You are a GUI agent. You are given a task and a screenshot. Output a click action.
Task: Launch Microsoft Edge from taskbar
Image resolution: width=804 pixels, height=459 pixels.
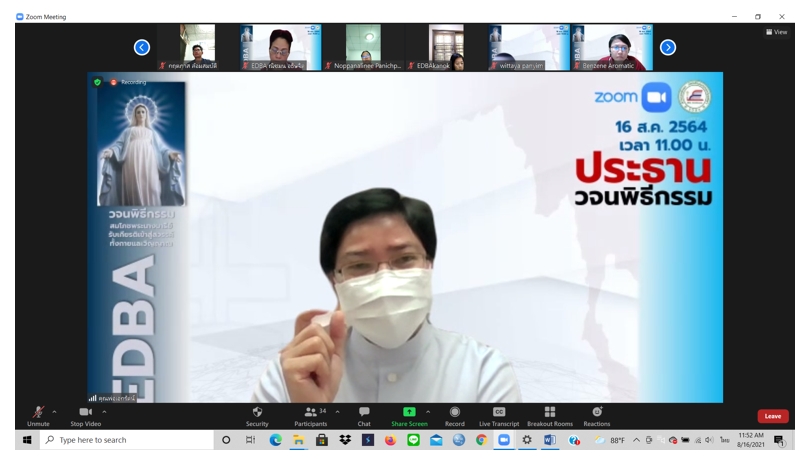point(275,440)
